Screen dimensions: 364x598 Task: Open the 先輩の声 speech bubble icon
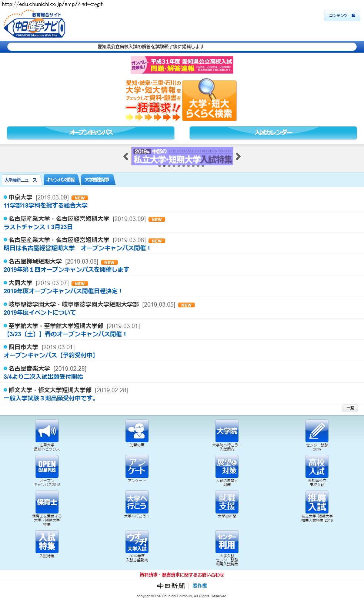[x=137, y=431]
